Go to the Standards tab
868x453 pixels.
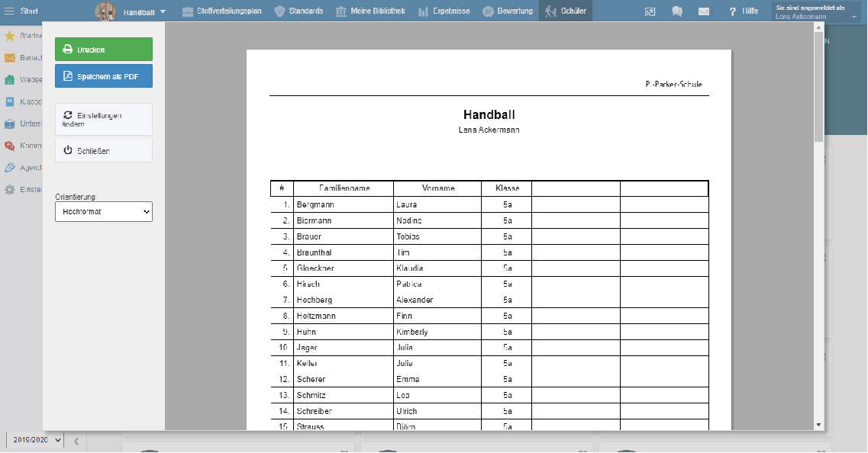pos(299,11)
